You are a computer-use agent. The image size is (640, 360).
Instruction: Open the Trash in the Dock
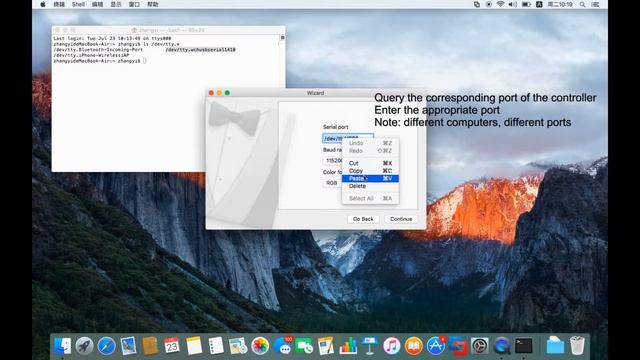coord(577,346)
